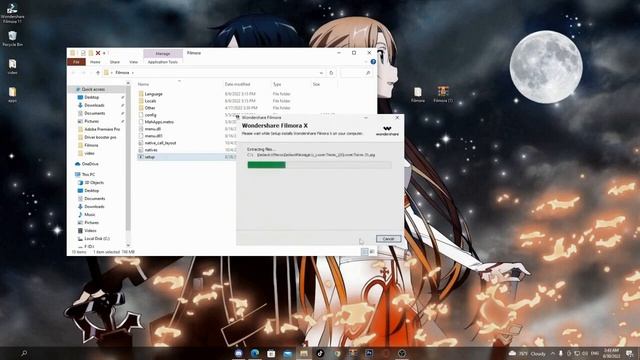
Task: Open the notification center icon
Action: pos(630,353)
